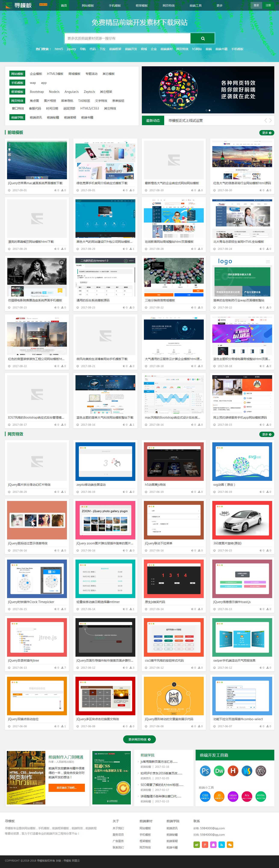This screenshot has height=868, width=279.
Task: Open the 360度图片旋转 car thumbnail
Action: (242, 520)
